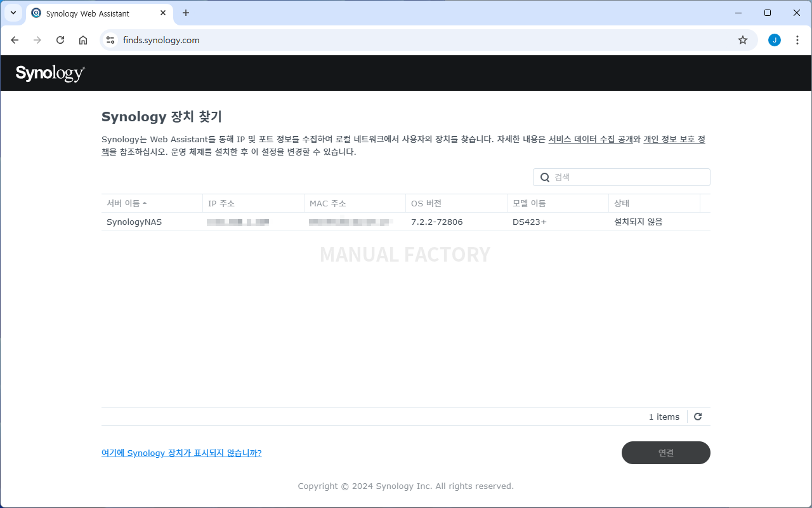Refresh the device list icon
Screen dimensions: 812x508
coord(698,417)
